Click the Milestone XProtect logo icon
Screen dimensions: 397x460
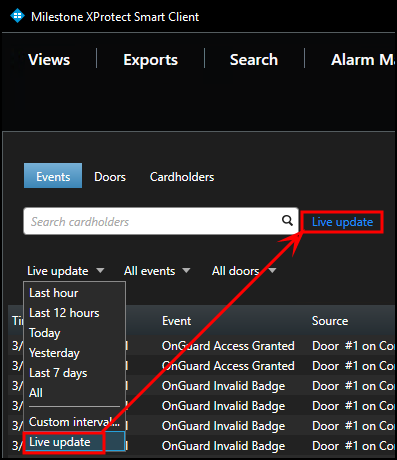click(17, 16)
